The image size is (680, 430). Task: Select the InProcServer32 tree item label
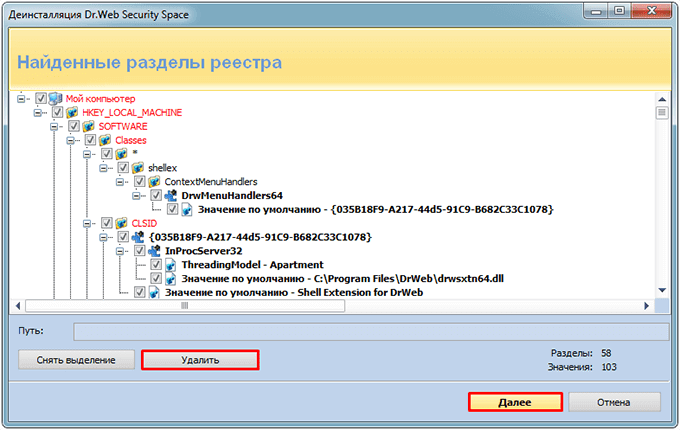203,251
